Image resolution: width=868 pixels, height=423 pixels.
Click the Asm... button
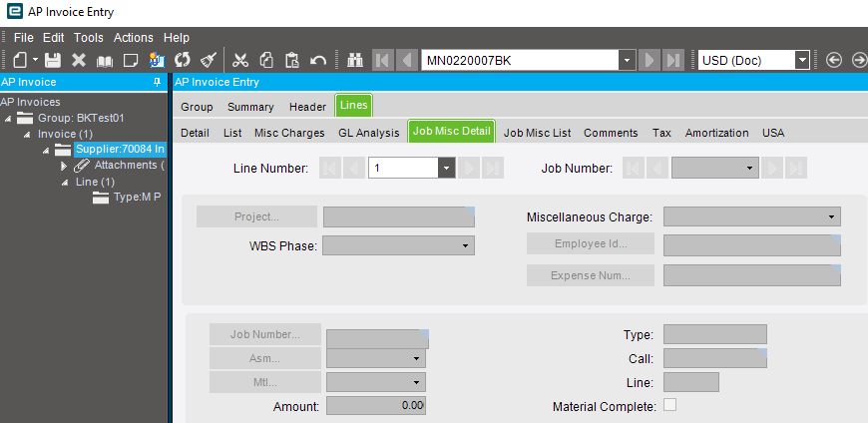tap(265, 358)
